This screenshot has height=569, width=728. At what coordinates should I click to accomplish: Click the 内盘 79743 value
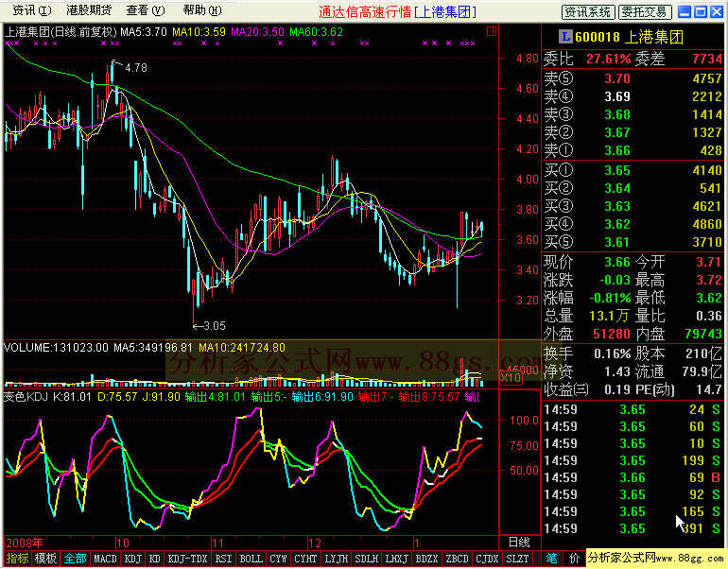[x=703, y=334]
